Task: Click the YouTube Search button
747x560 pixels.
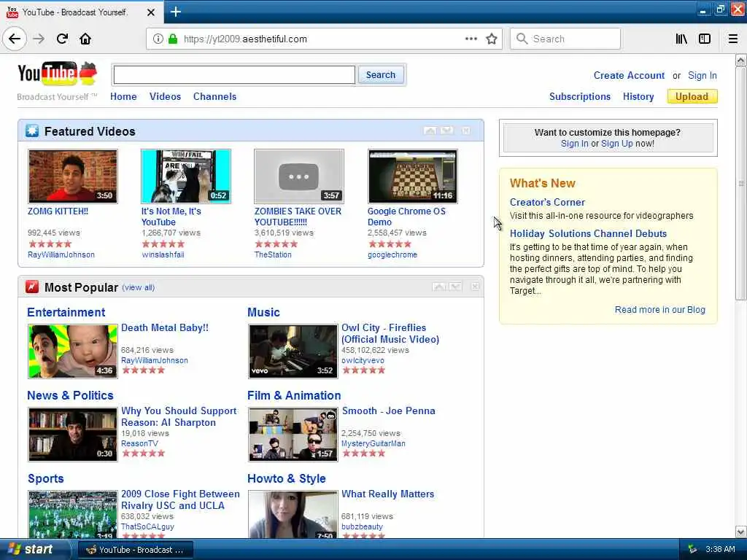Action: (x=381, y=75)
